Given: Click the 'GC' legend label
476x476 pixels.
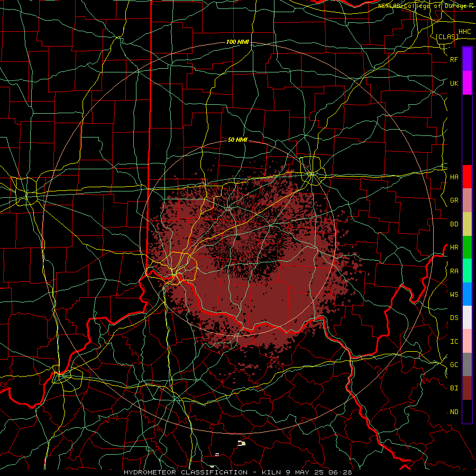Looking at the screenshot, I should pyautogui.click(x=454, y=364).
